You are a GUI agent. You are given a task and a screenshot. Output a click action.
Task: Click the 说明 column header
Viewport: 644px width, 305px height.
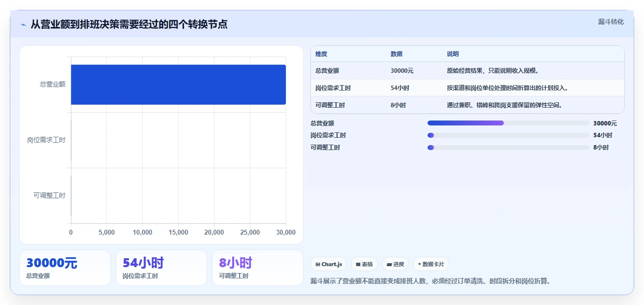click(x=453, y=54)
